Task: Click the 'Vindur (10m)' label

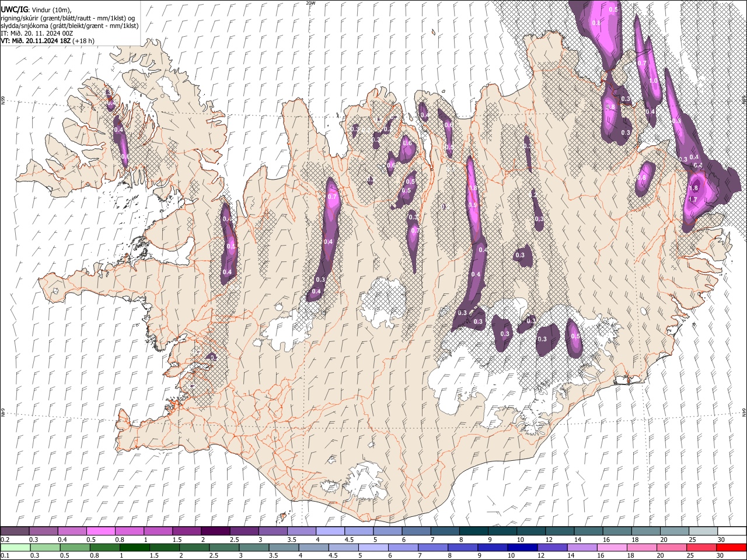Action: coord(51,10)
